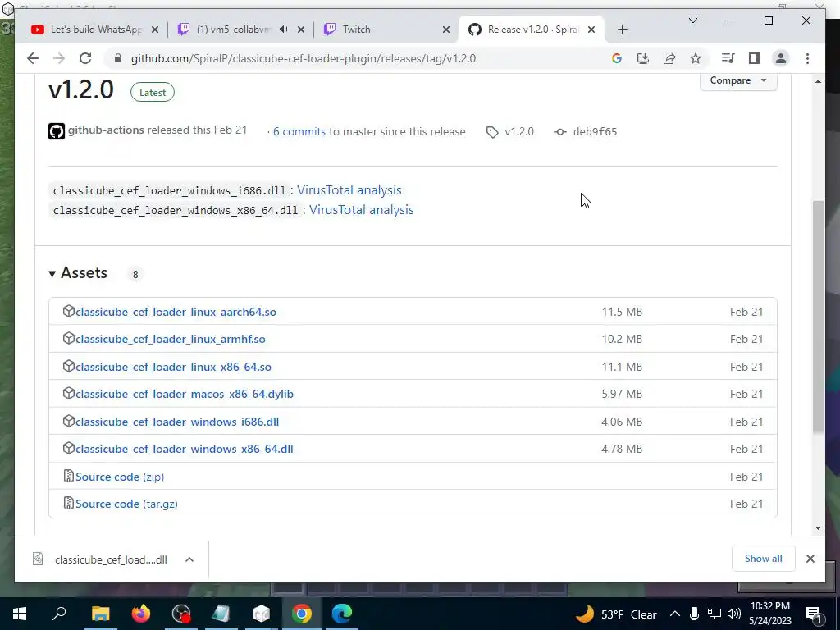The image size is (840, 630).
Task: Open Microsoft Edge from the taskbar
Action: (x=342, y=614)
